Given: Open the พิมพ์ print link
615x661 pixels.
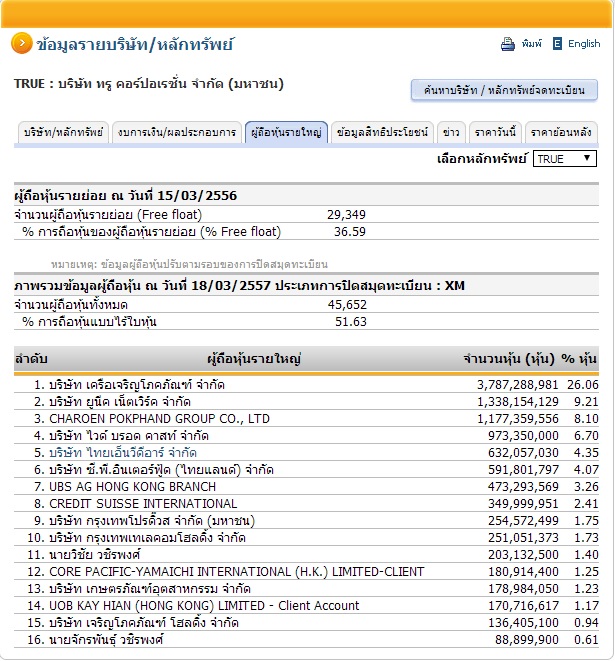Looking at the screenshot, I should [x=531, y=43].
